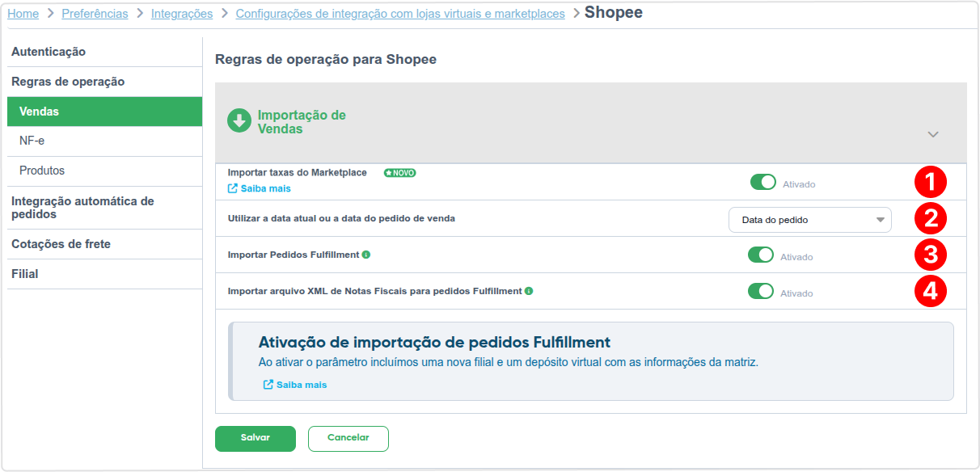This screenshot has width=980, height=472.
Task: Click the Importação de Vendas heading
Action: click(x=302, y=122)
